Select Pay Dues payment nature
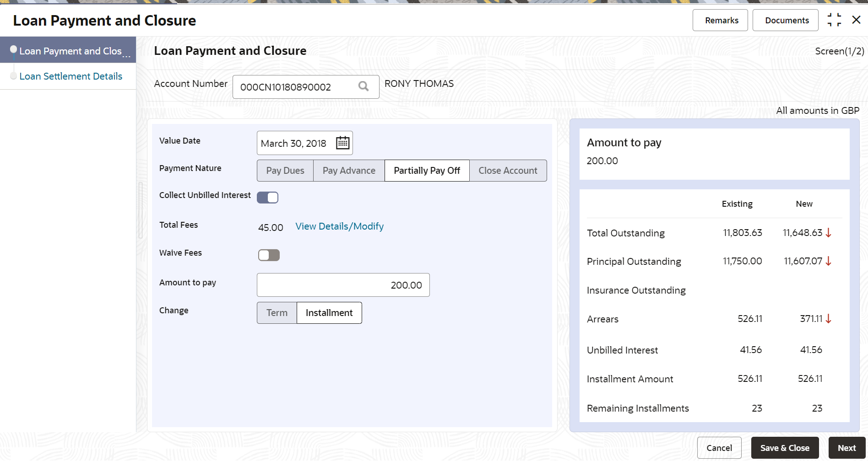 [285, 171]
